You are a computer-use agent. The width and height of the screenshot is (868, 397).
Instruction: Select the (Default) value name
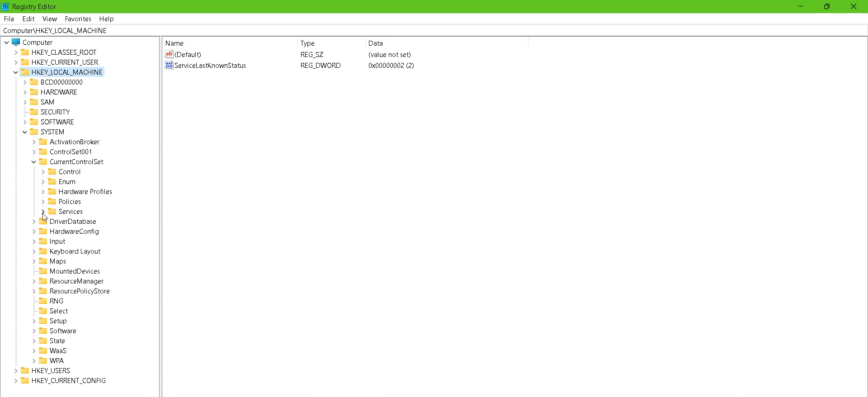click(x=188, y=55)
